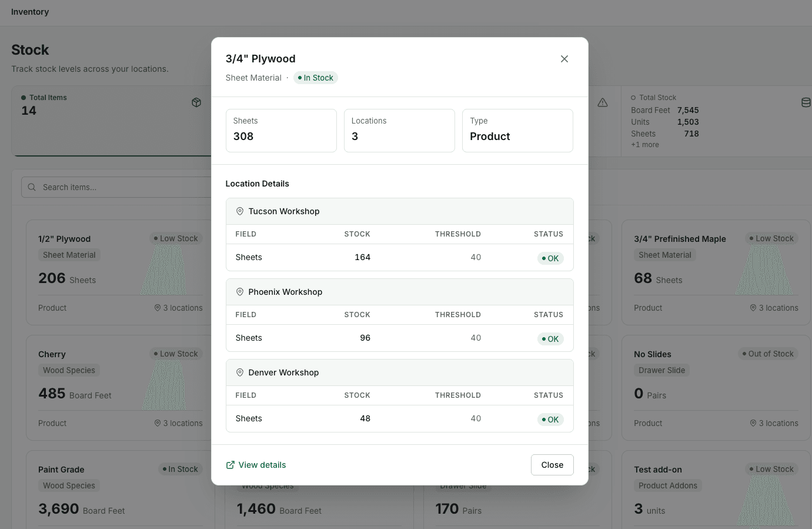The height and width of the screenshot is (529, 812).
Task: Click the Close button in dialog footer
Action: 552,465
